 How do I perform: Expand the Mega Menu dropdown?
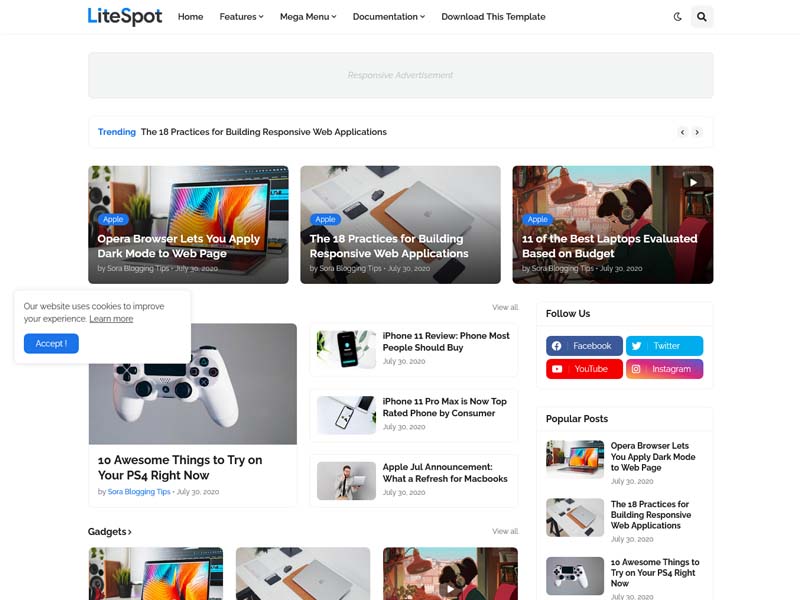308,17
